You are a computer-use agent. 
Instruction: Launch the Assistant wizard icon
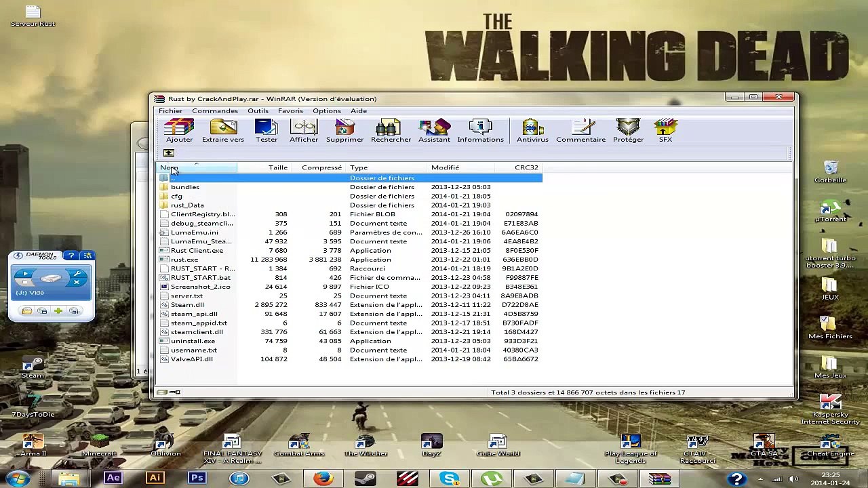434,130
